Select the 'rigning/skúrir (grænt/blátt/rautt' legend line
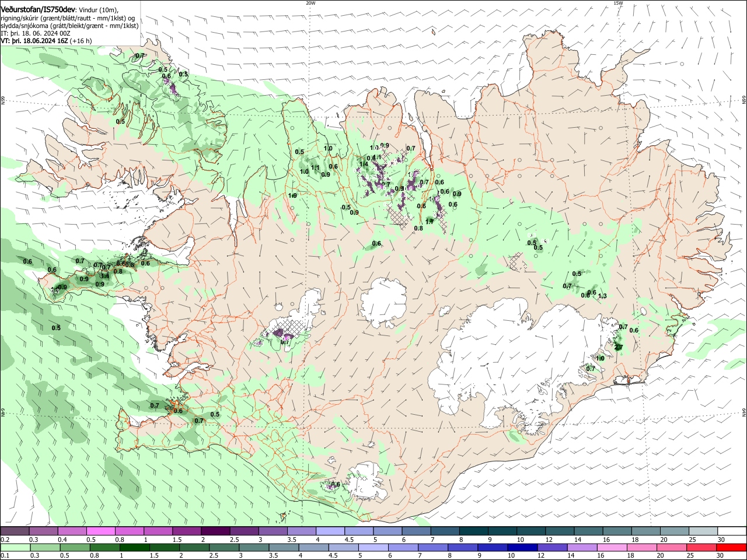The height and width of the screenshot is (560, 747). click(68, 18)
